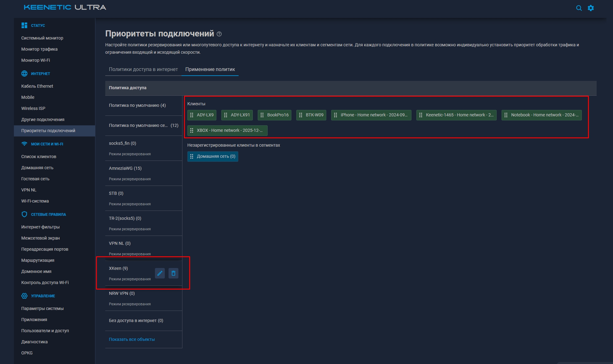This screenshot has width=613, height=364.
Task: Click the Wi-Fi icon of Мои сети section
Action: (x=24, y=144)
